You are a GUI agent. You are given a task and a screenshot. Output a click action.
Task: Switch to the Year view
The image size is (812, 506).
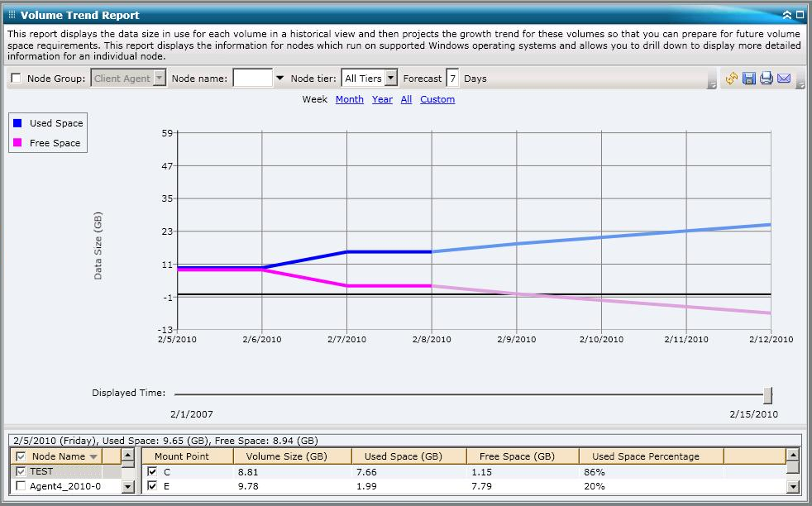382,99
